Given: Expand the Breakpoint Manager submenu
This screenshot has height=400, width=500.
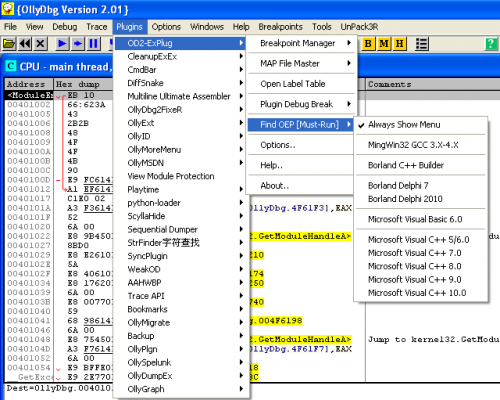Looking at the screenshot, I should coord(301,43).
